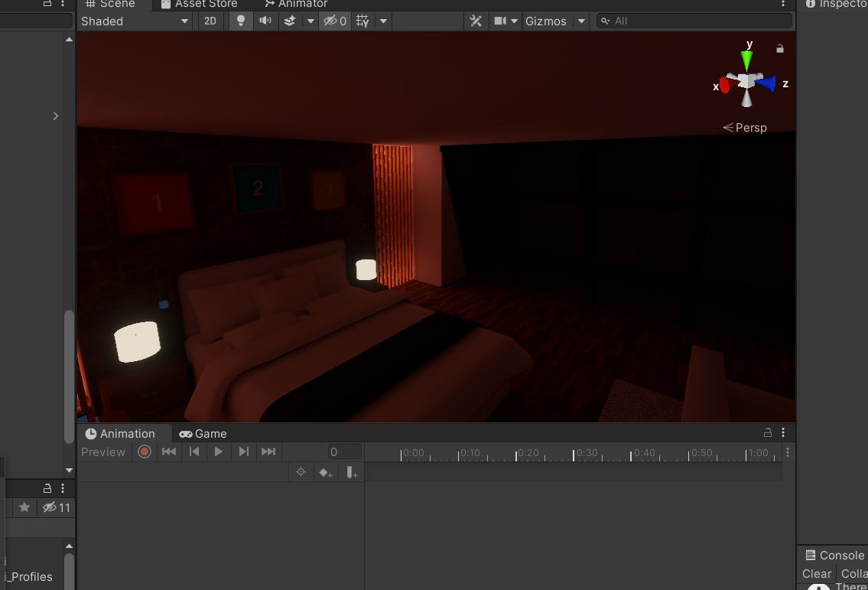The height and width of the screenshot is (590, 868).
Task: Click the Clear button in Console
Action: [x=816, y=573]
